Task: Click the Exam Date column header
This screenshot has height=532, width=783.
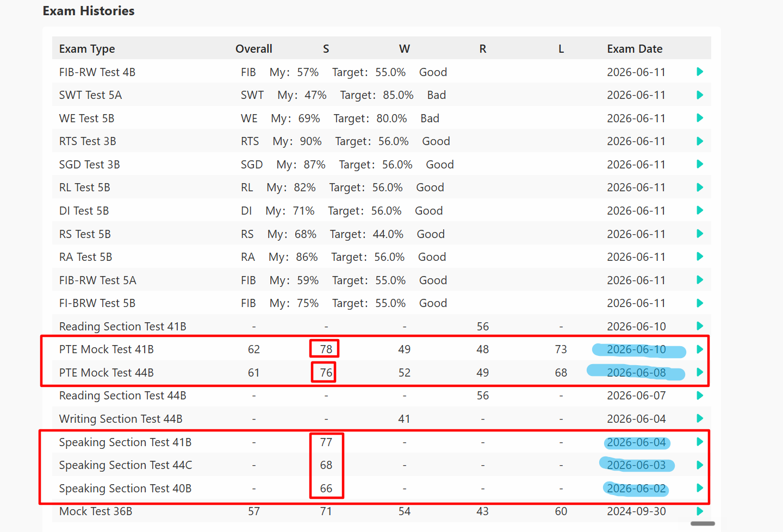Action: pyautogui.click(x=635, y=49)
